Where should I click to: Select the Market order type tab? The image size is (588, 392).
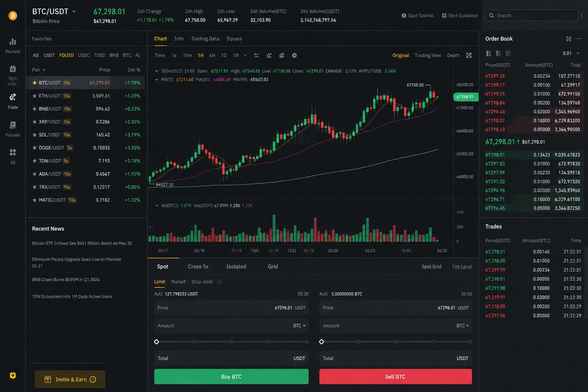coord(178,282)
